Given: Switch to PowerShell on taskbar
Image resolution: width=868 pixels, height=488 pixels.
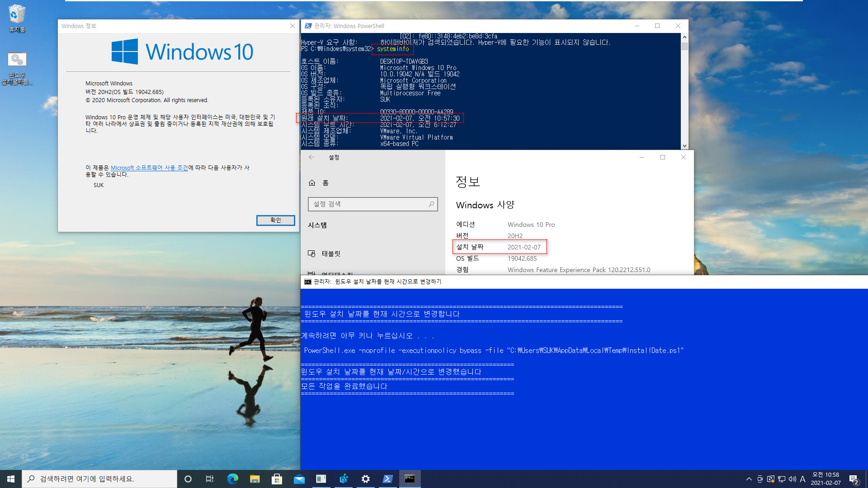Looking at the screenshot, I should coord(388,479).
